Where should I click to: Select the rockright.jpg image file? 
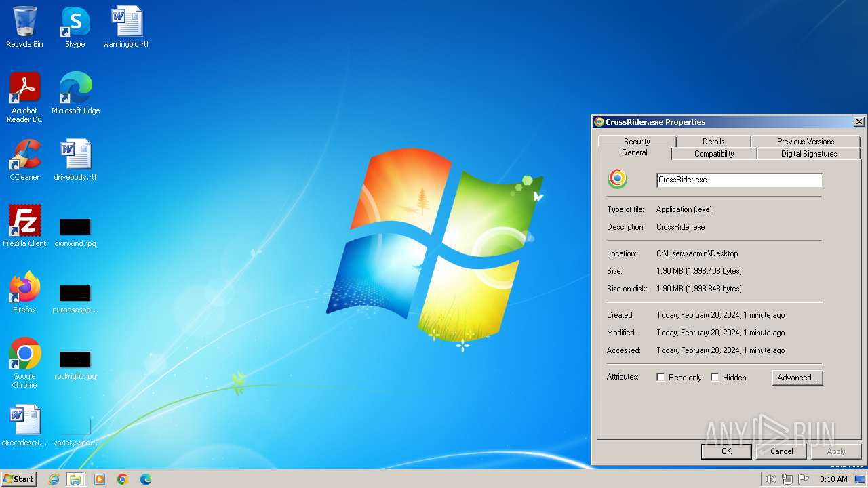75,365
